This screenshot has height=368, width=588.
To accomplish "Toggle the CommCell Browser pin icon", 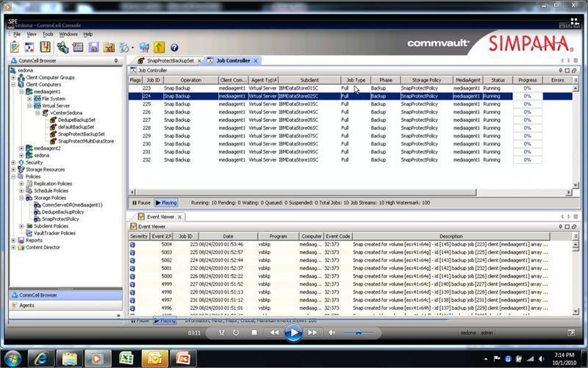I will tap(116, 60).
